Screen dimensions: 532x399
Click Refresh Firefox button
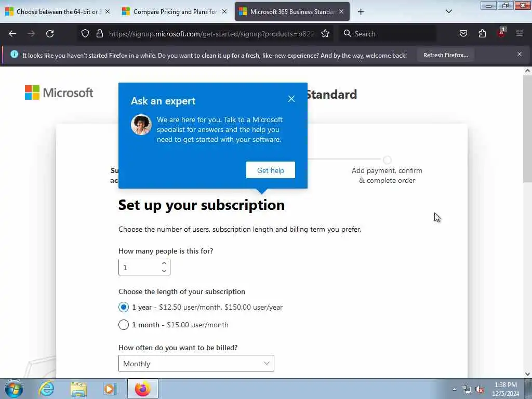click(445, 55)
